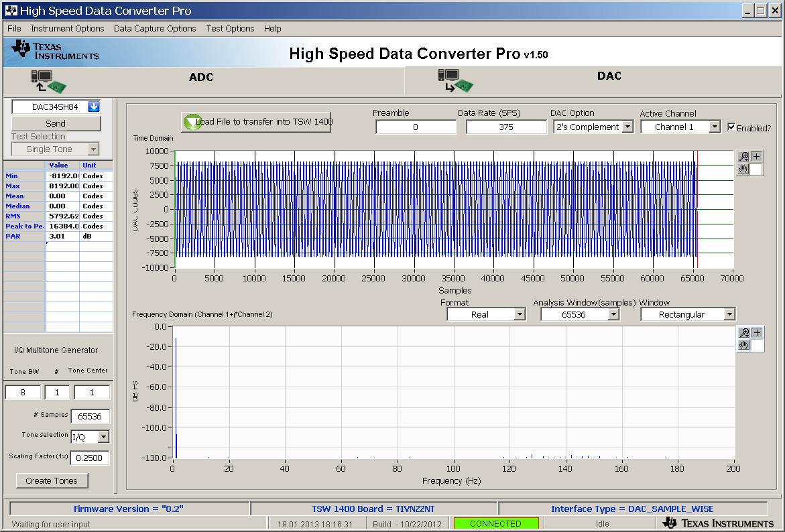Click the red end cursor in time graph
This screenshot has width=785, height=532.
coord(697,209)
